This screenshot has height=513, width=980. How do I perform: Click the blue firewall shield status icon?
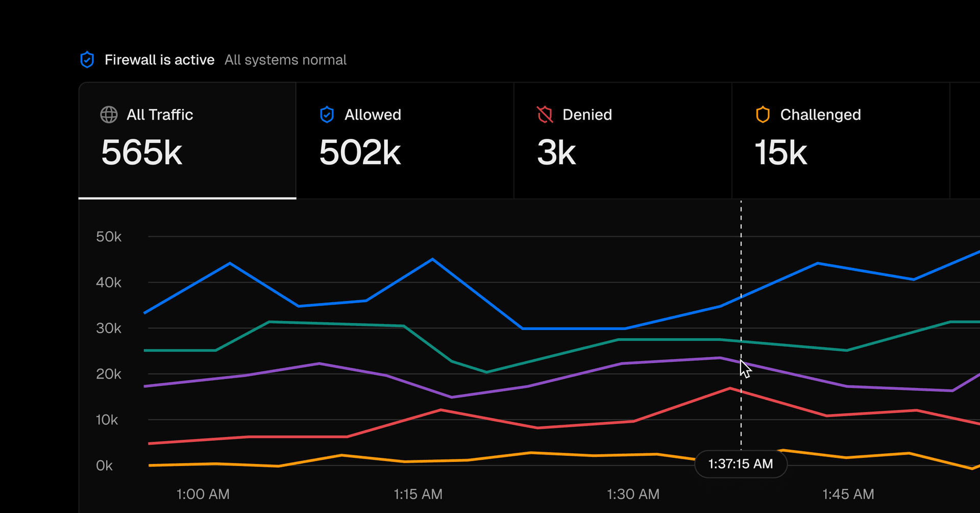pyautogui.click(x=87, y=60)
